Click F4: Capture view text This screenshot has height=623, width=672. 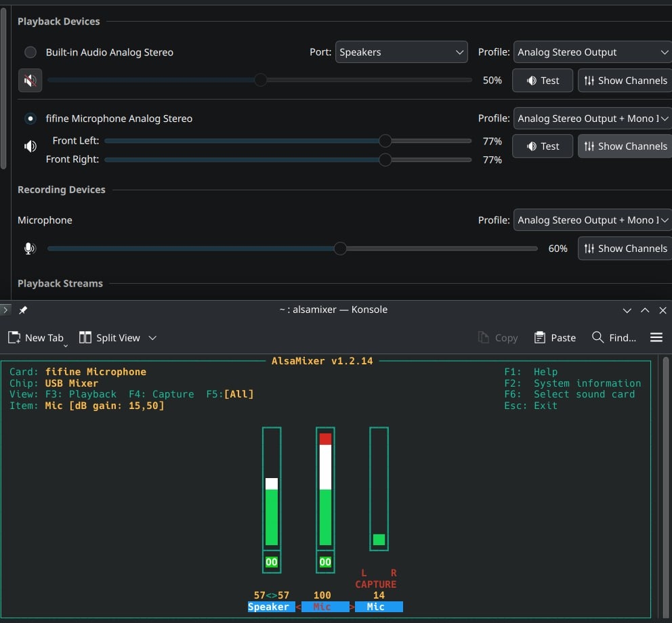[161, 394]
